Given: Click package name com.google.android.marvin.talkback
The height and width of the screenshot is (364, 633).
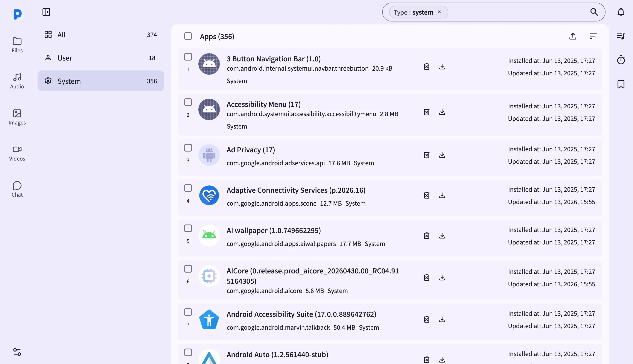Looking at the screenshot, I should [278, 327].
